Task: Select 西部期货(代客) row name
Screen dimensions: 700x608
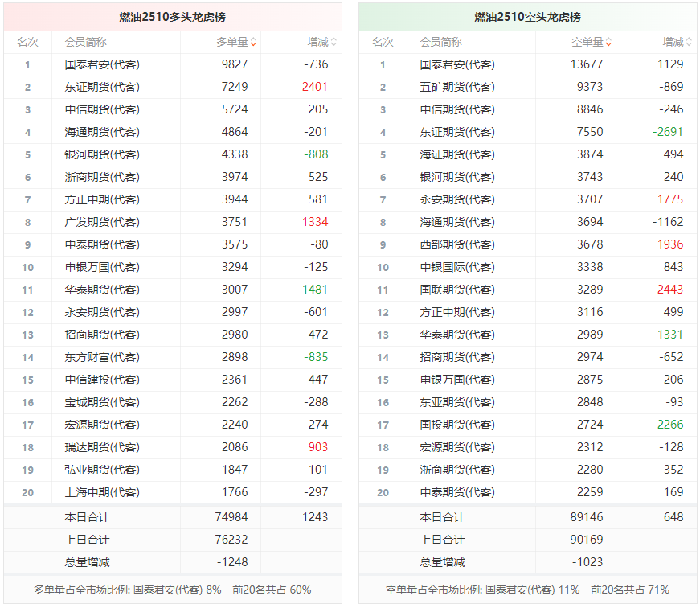Action: (x=457, y=244)
